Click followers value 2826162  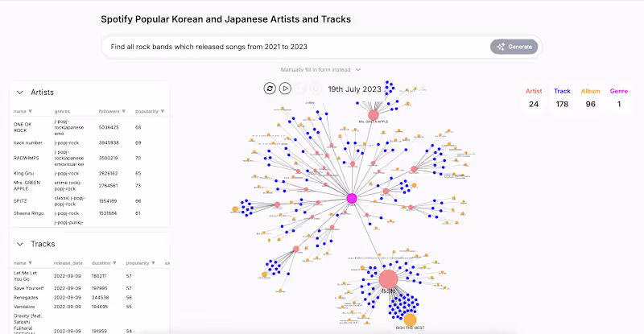pos(108,173)
